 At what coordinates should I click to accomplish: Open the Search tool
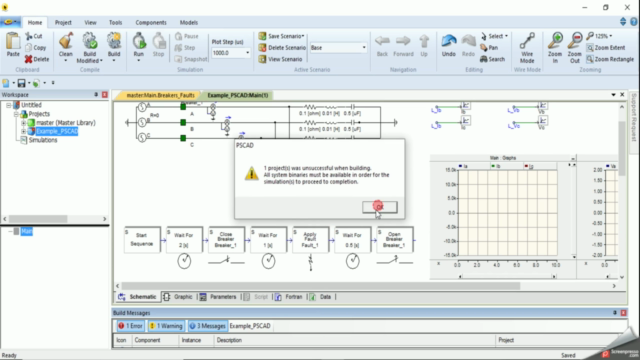[x=492, y=59]
